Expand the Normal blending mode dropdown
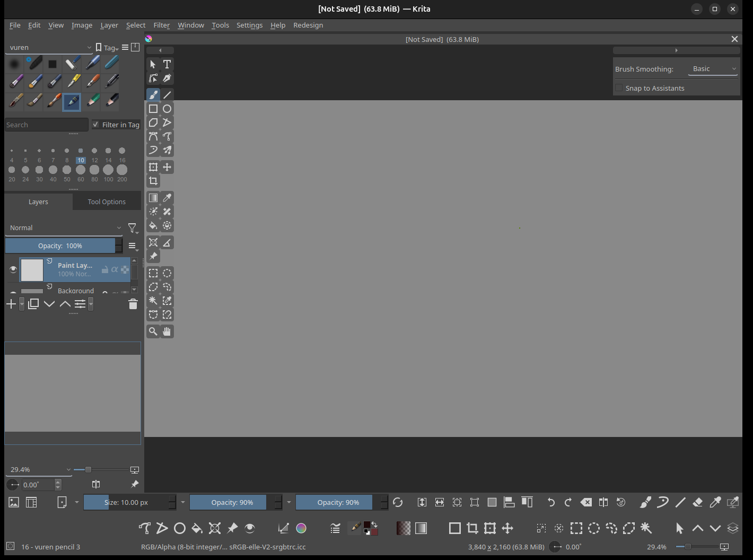 pos(65,227)
